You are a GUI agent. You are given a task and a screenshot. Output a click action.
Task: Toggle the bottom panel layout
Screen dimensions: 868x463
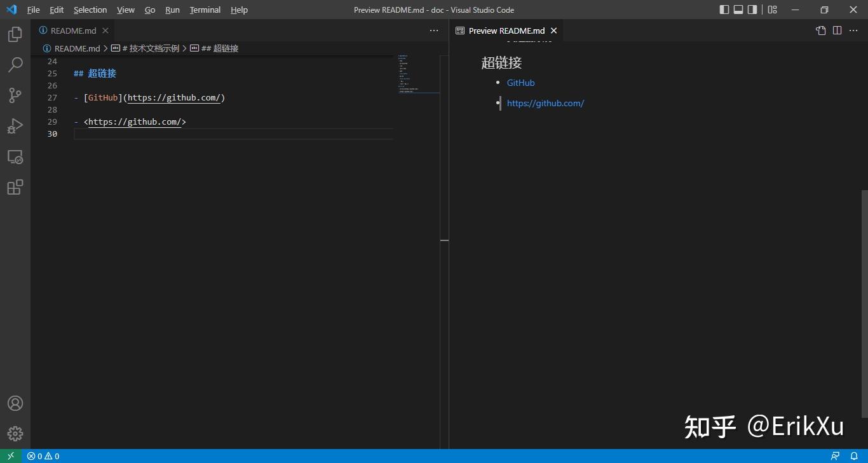(738, 10)
